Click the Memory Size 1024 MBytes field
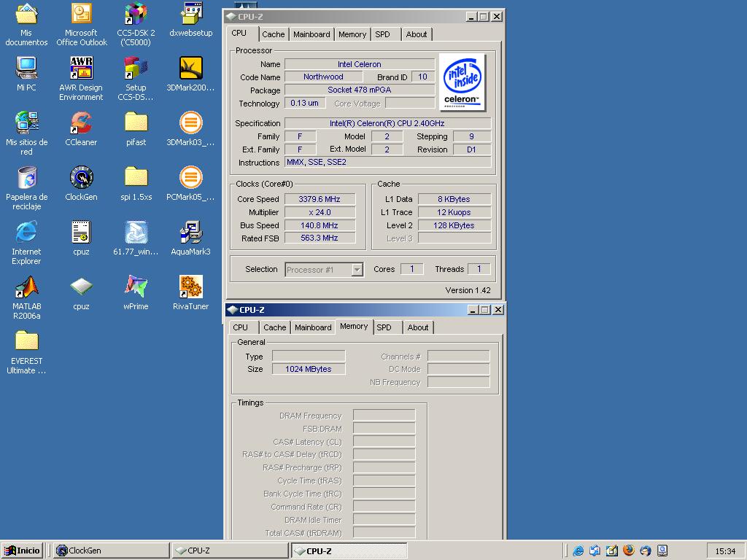Screen dimensions: 747x560 pos(309,369)
